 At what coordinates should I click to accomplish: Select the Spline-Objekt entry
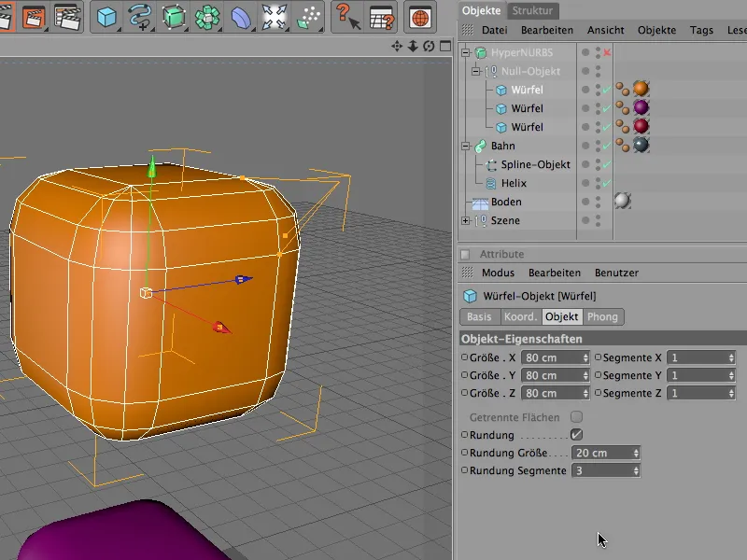point(535,165)
